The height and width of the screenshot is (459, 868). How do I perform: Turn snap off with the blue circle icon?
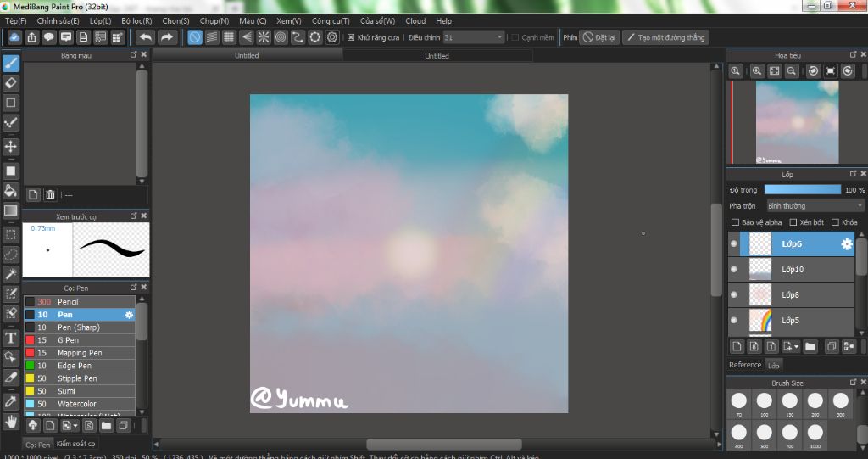(195, 37)
